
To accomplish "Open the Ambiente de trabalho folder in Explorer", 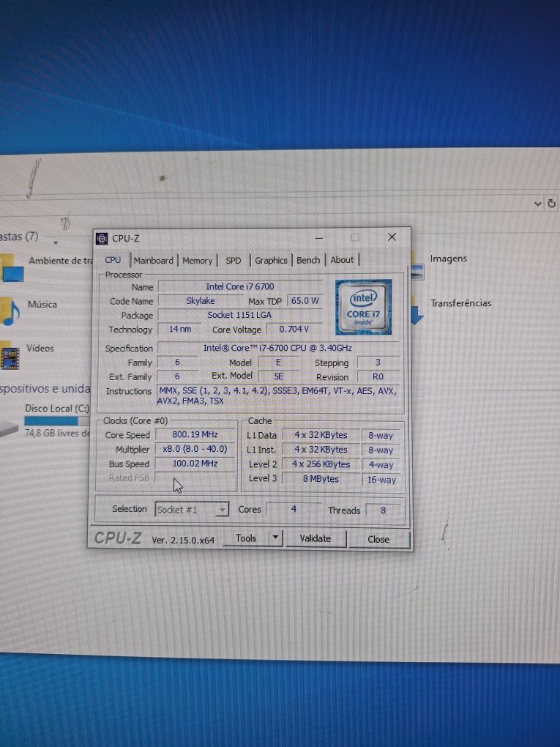I will coord(46,266).
